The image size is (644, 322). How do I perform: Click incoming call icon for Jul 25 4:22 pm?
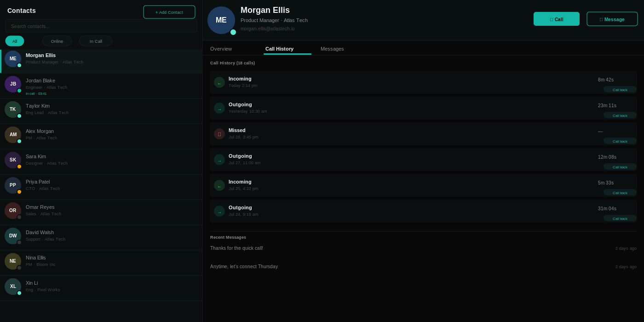219,185
